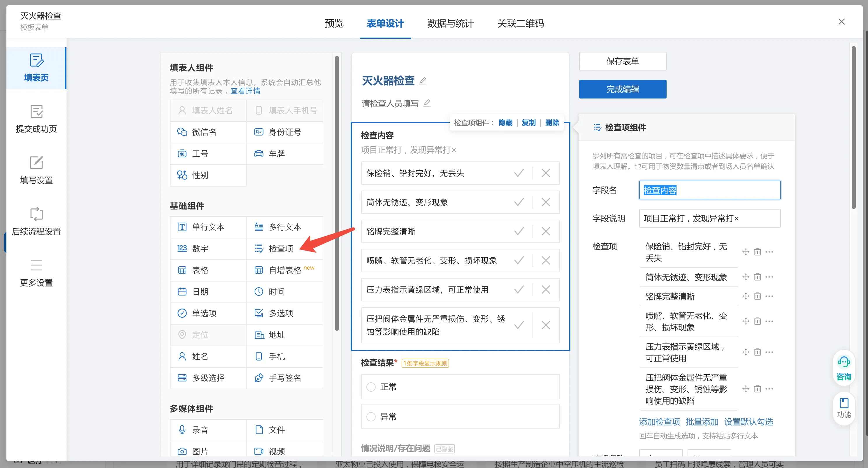Image resolution: width=868 pixels, height=468 pixels.
Task: Add the 表格 component
Action: point(208,270)
